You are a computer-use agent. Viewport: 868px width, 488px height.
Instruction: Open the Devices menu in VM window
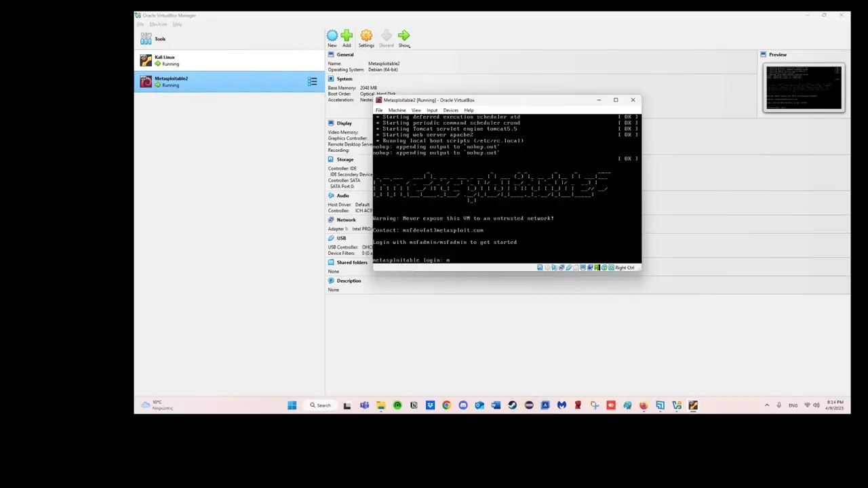point(450,110)
